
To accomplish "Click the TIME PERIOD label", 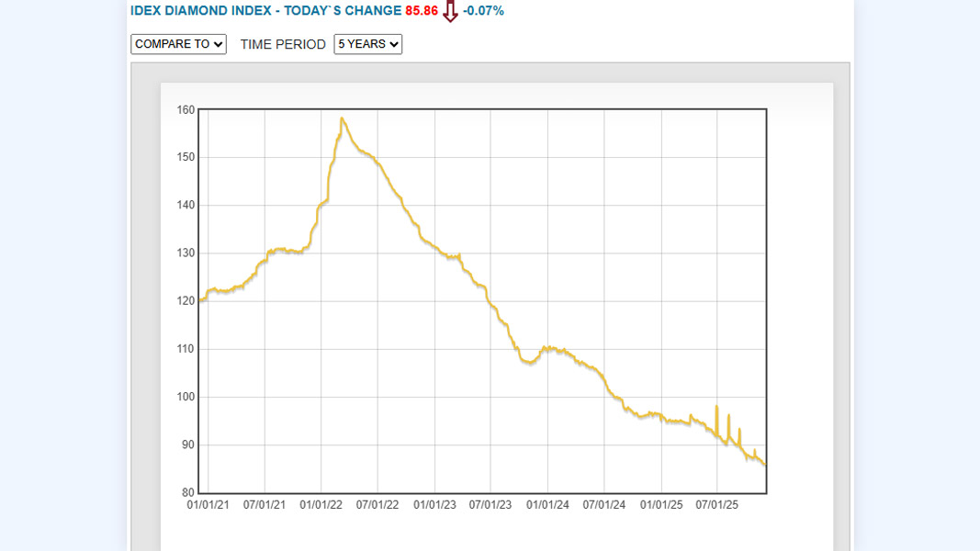I will [x=283, y=44].
